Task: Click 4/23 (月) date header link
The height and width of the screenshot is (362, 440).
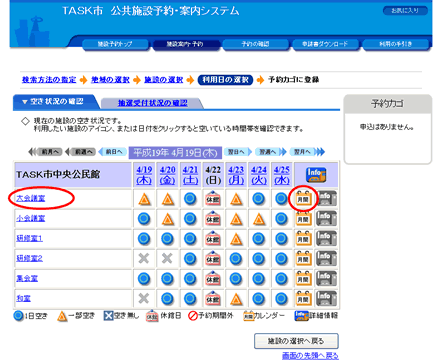Action: click(236, 175)
